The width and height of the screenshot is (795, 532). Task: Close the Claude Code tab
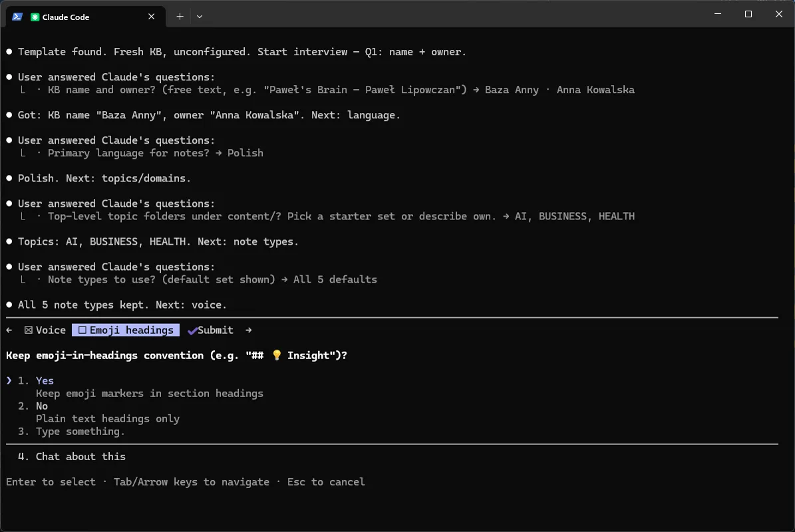(x=151, y=17)
